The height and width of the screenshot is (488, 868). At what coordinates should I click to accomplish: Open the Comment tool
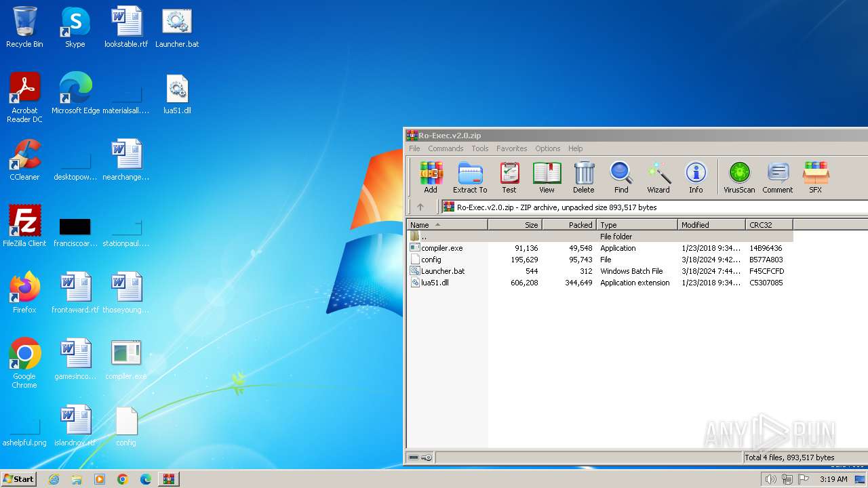pyautogui.click(x=777, y=178)
